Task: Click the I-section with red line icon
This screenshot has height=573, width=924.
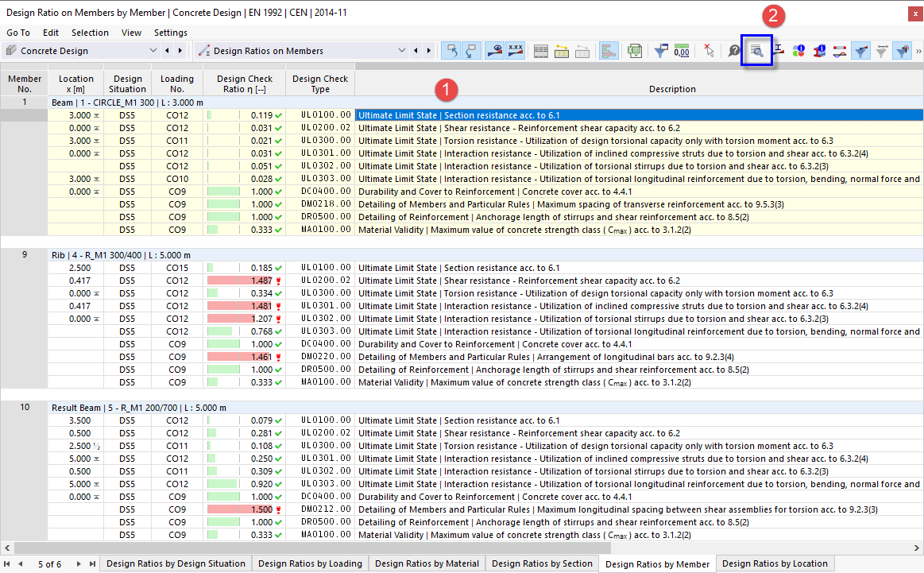Action: click(x=779, y=51)
